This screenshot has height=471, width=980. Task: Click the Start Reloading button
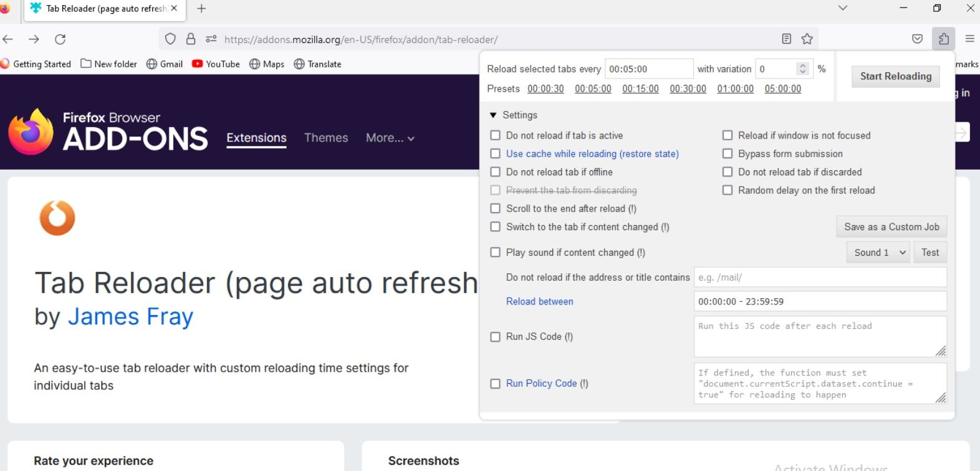[896, 76]
